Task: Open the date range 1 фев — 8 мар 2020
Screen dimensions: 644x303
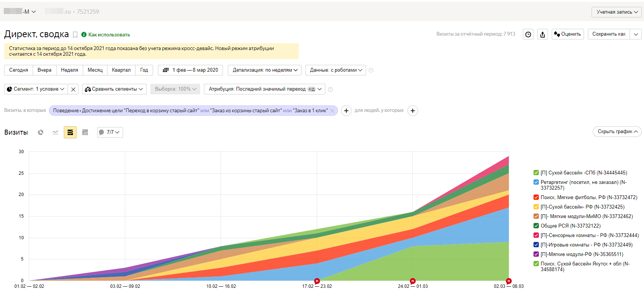Action: click(x=190, y=70)
